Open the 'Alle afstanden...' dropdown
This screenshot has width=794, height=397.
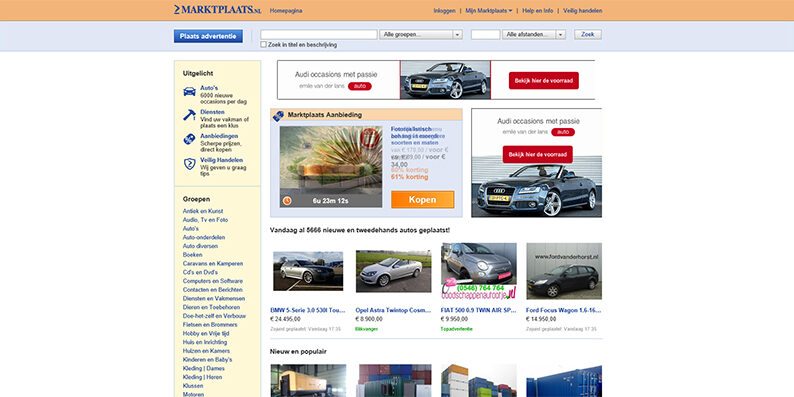click(x=534, y=34)
